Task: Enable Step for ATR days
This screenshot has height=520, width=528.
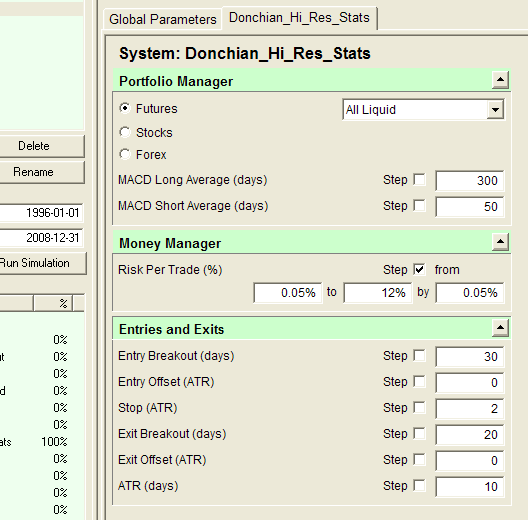Action: [419, 486]
